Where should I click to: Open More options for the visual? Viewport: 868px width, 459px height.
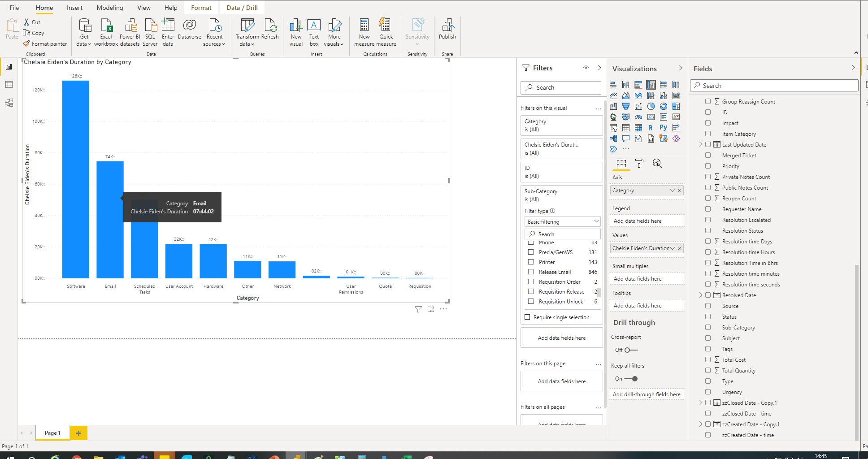(x=443, y=309)
